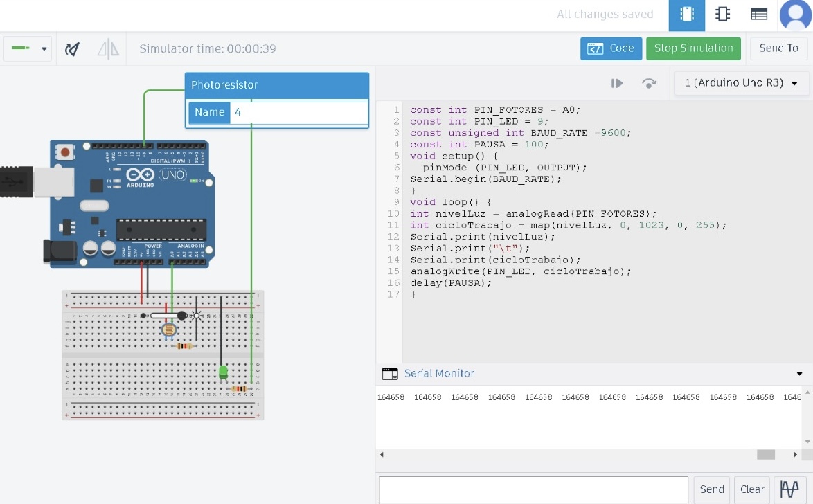813x504 pixels.
Task: Click Stop Simulation button
Action: [x=693, y=48]
